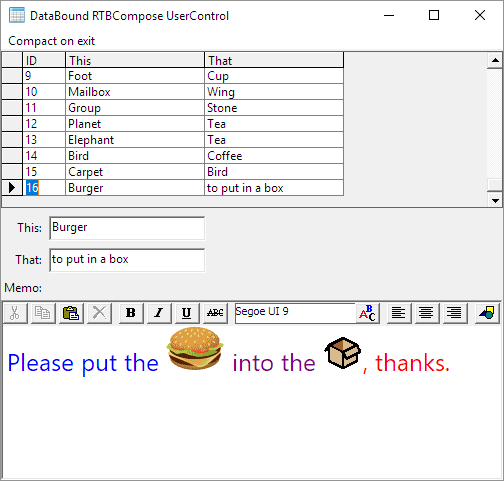Align memo text right
Image resolution: width=504 pixels, height=481 pixels.
[x=455, y=313]
